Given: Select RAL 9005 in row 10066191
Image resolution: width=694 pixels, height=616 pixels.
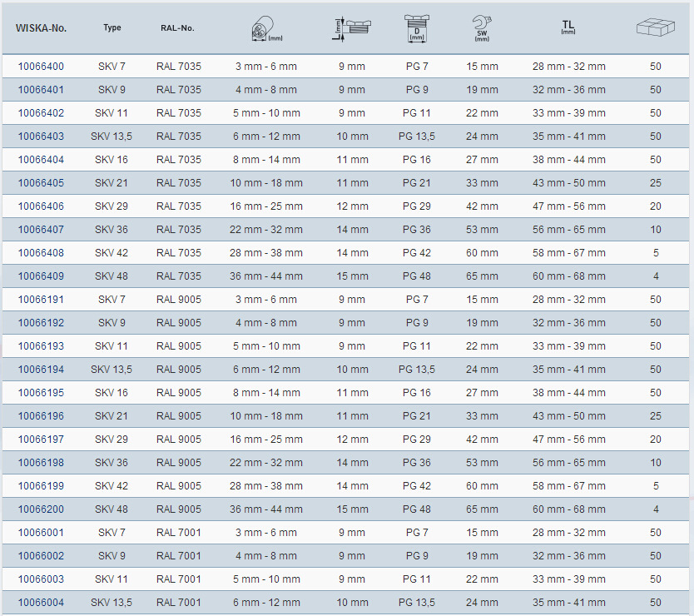Looking at the screenshot, I should point(179,300).
